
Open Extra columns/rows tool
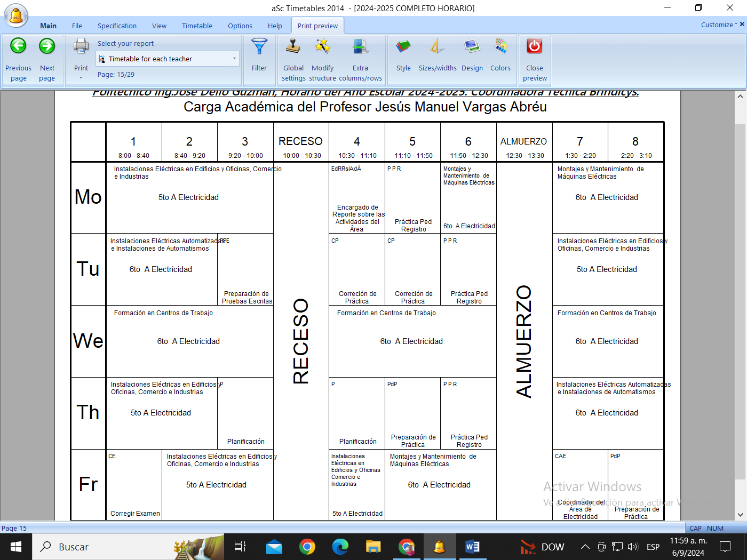[x=360, y=59]
